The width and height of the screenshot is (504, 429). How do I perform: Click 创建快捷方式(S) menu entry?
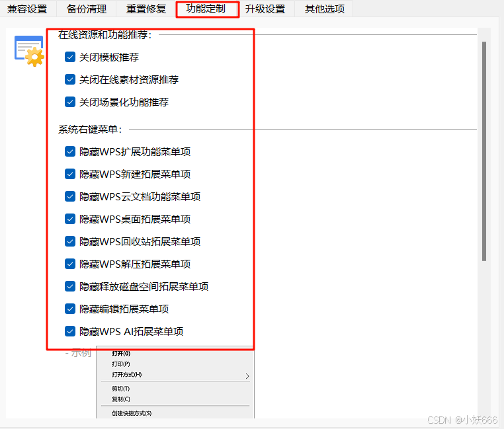(132, 413)
